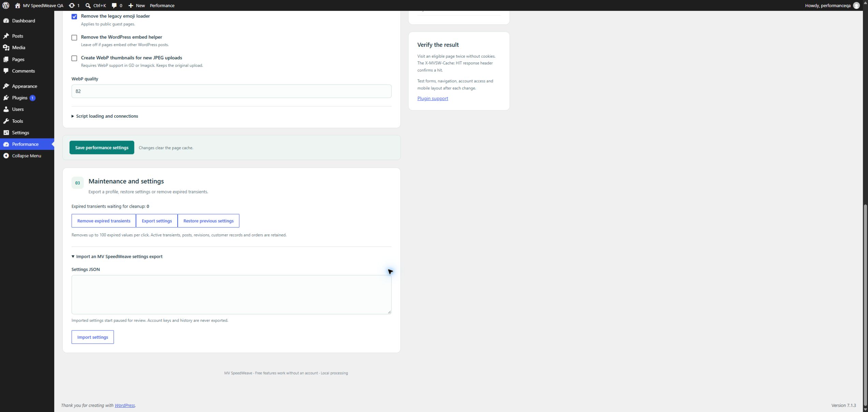The height and width of the screenshot is (412, 868).
Task: Enable Remove the WordPress embed helper
Action: pyautogui.click(x=74, y=38)
